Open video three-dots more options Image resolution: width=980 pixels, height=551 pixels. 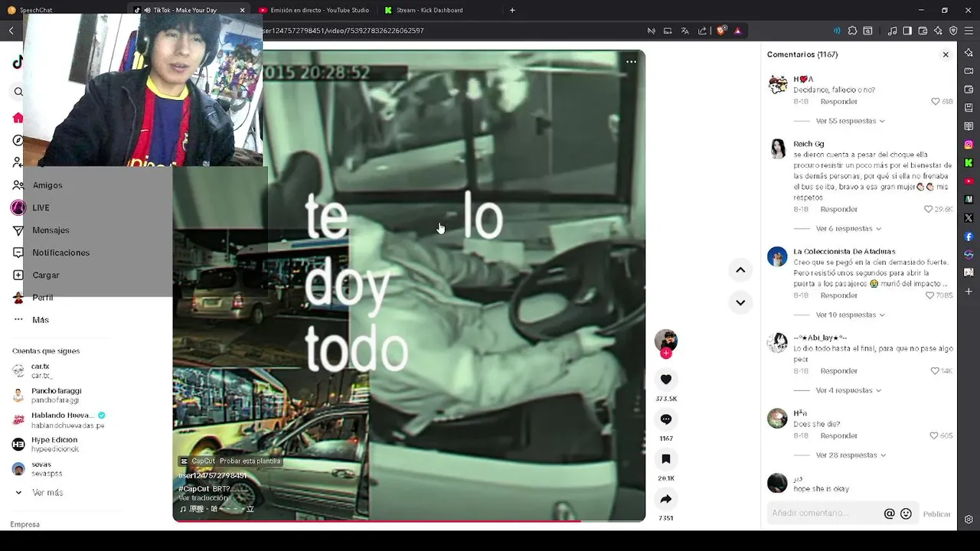click(x=631, y=62)
